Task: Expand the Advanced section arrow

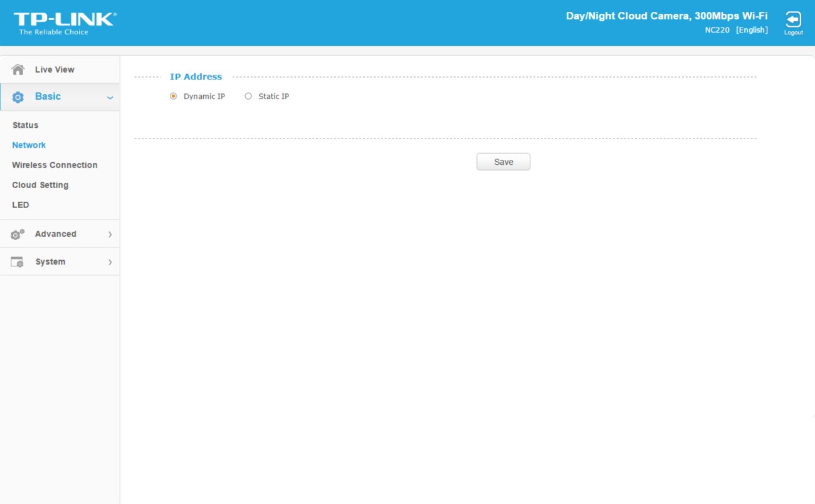Action: (110, 234)
